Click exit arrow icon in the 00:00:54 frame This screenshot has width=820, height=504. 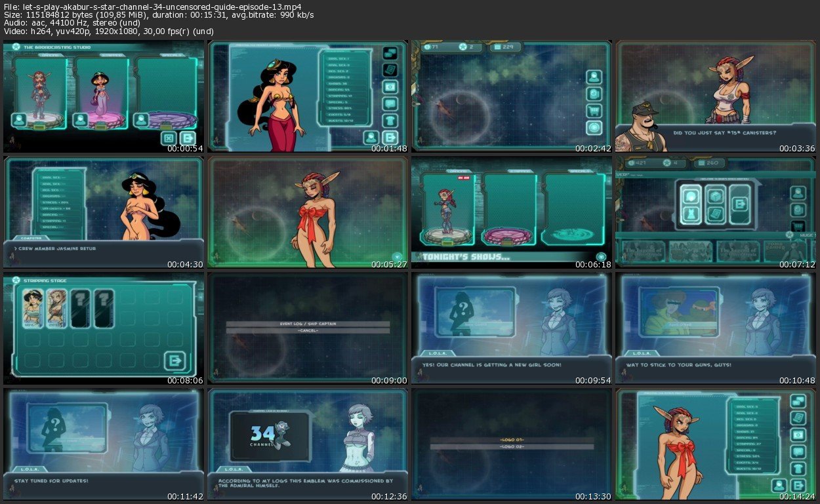pyautogui.click(x=188, y=138)
